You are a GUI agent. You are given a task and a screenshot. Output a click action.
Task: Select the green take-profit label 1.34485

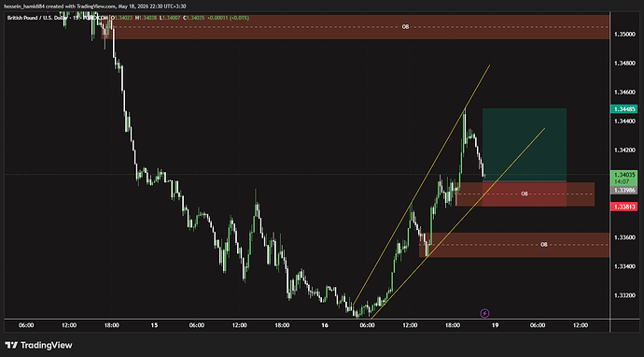tap(624, 109)
